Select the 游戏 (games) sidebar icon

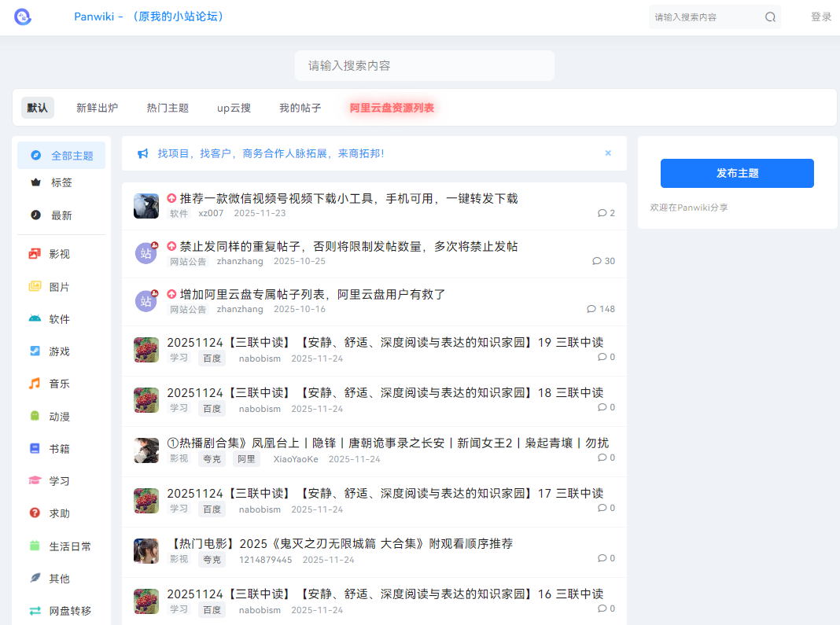[34, 351]
